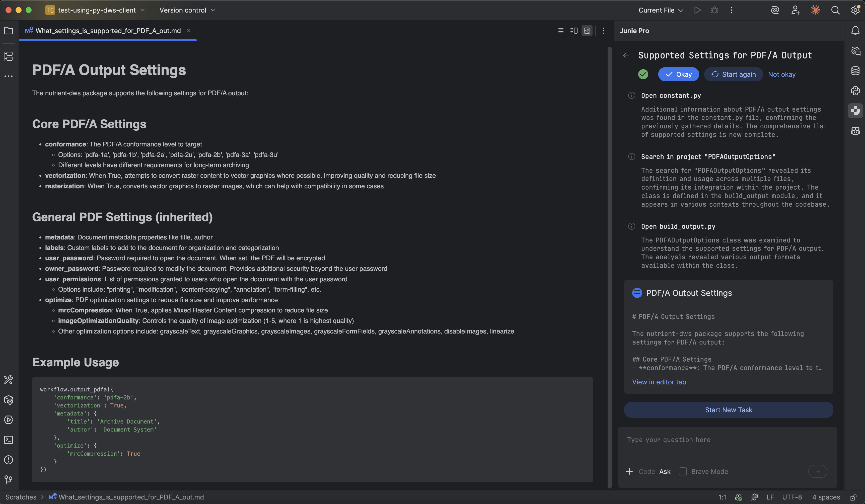Open the Problems tool window

(9, 460)
